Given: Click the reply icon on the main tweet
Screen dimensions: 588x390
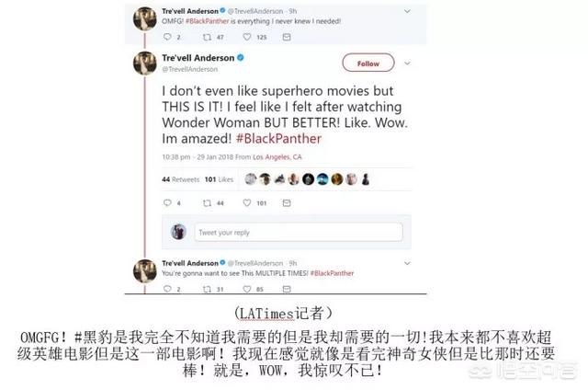Looking at the screenshot, I should pyautogui.click(x=167, y=202).
